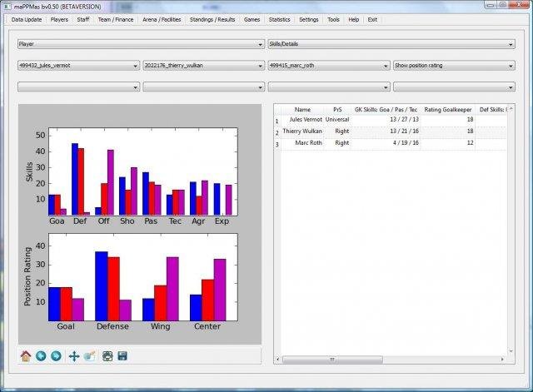
Task: Click the maPPMas app icon in title bar
Action: (7, 7)
